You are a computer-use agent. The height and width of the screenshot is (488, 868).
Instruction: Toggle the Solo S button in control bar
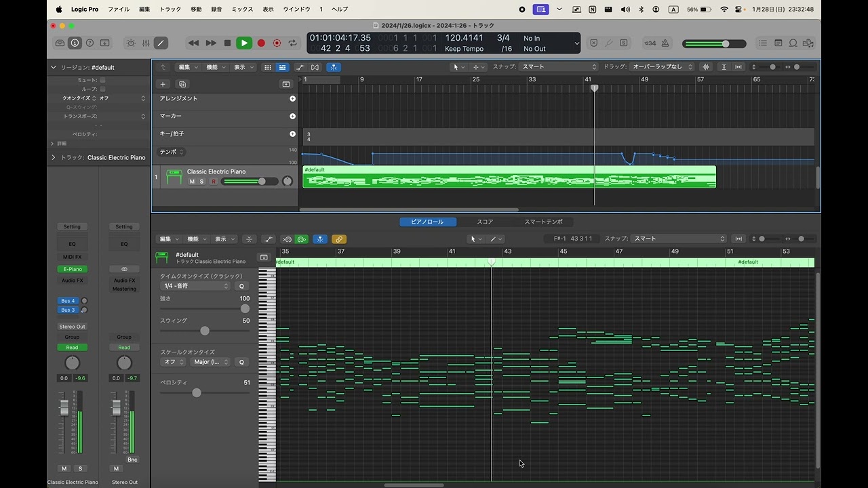624,43
